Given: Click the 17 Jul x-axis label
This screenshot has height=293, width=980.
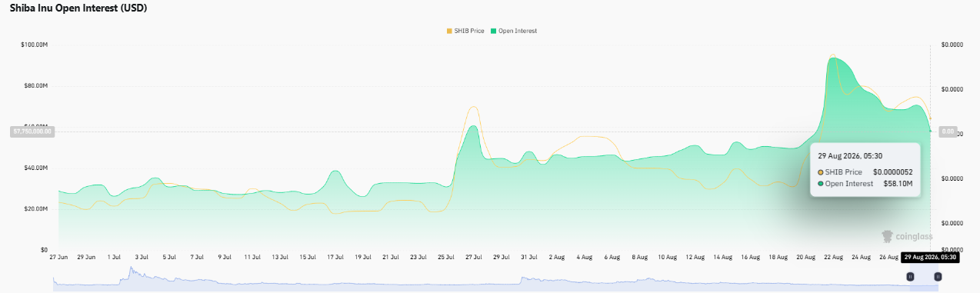Looking at the screenshot, I should coord(335,257).
